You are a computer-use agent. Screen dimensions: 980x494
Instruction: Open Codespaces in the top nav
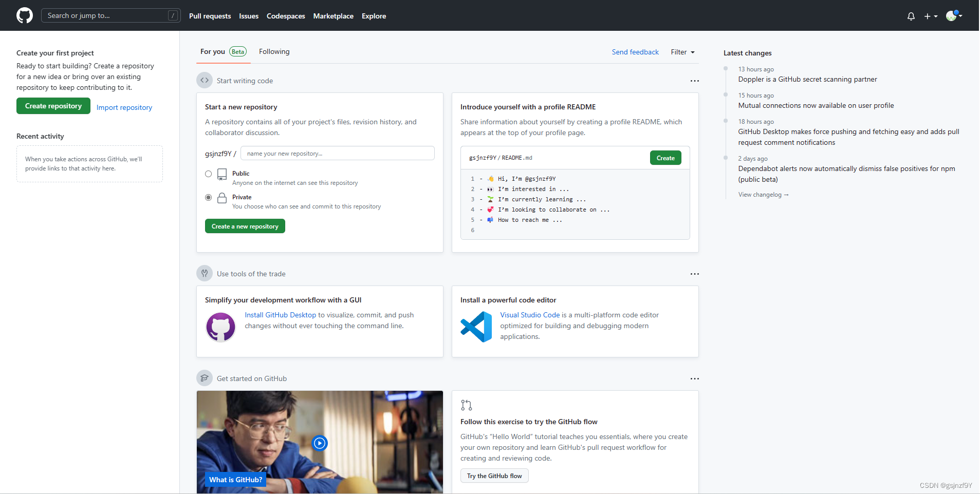(286, 16)
